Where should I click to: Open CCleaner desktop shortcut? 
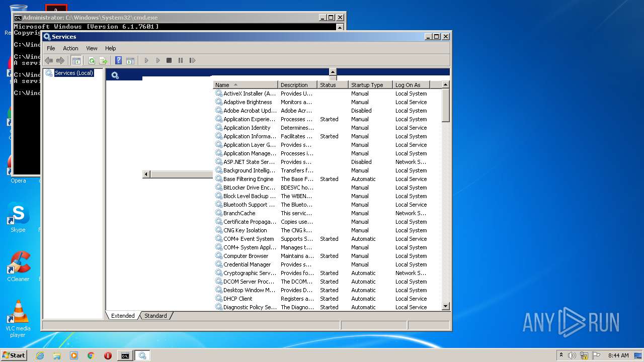pyautogui.click(x=18, y=266)
